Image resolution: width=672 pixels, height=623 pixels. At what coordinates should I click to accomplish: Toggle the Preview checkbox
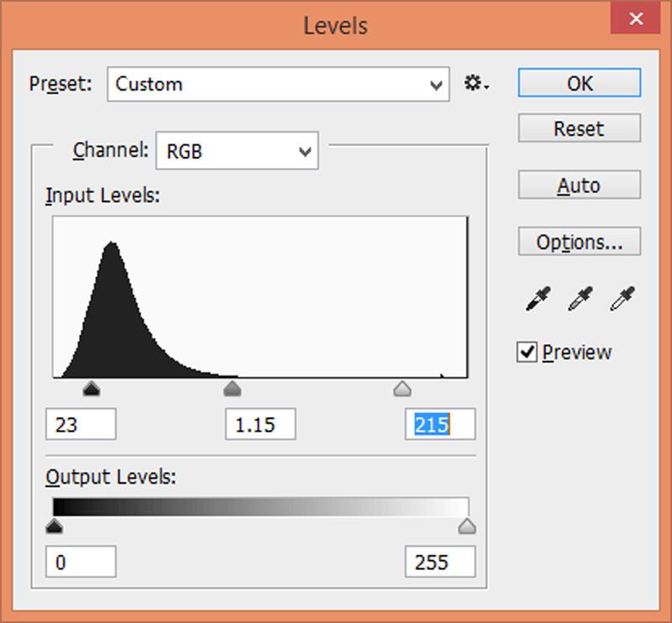[528, 353]
